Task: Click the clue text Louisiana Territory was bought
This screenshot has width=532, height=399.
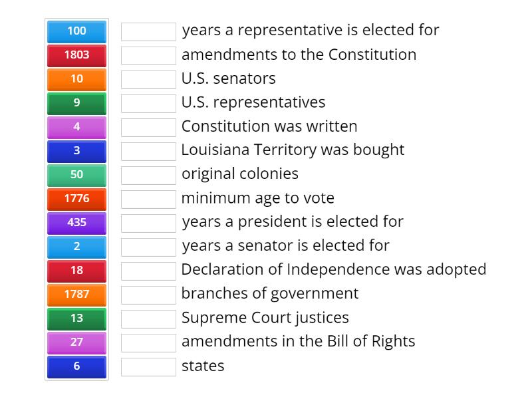Action: coord(293,150)
